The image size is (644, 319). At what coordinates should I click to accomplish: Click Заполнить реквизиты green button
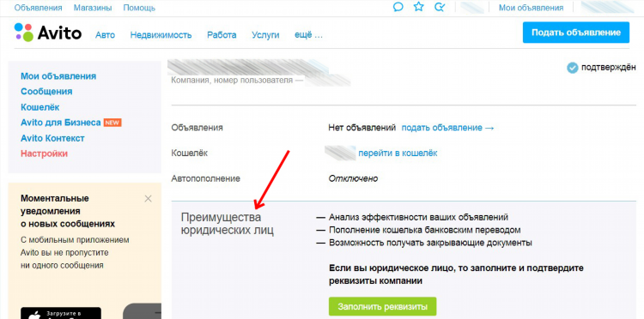point(382,307)
